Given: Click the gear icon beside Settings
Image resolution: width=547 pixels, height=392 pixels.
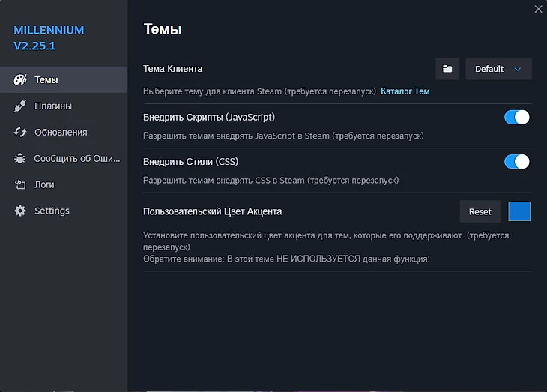Looking at the screenshot, I should [x=20, y=211].
